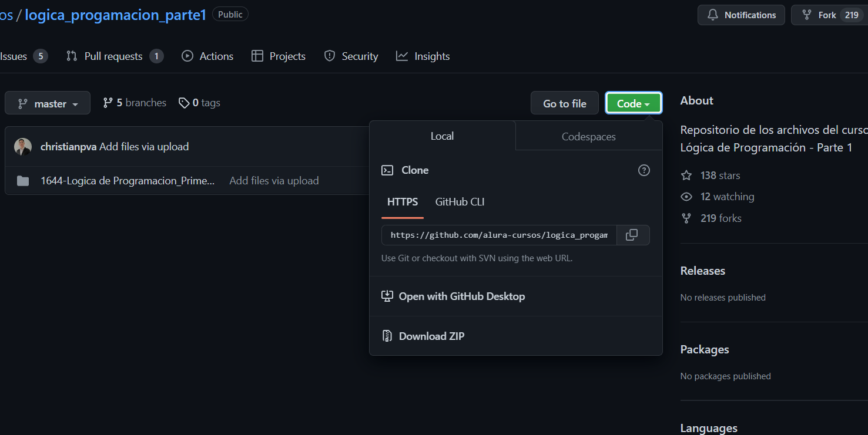Switch to the Codespaces tab
Screen dimensions: 868x435
click(589, 137)
